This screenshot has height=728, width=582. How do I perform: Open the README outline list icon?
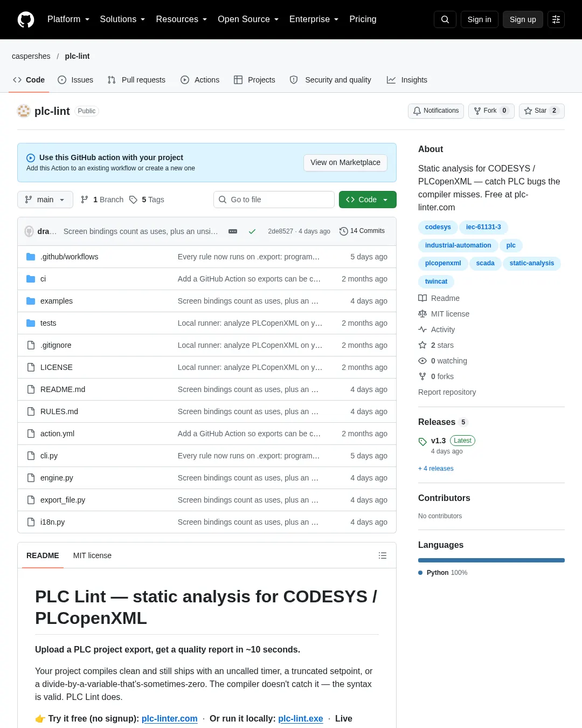pyautogui.click(x=383, y=555)
